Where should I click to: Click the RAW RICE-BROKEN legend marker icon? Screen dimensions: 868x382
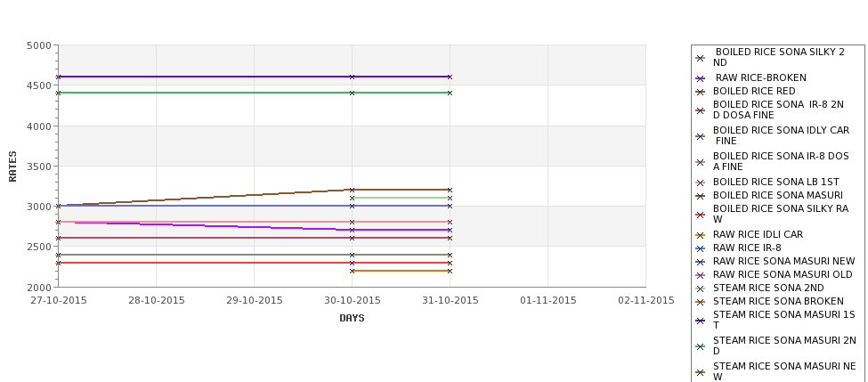(x=701, y=78)
